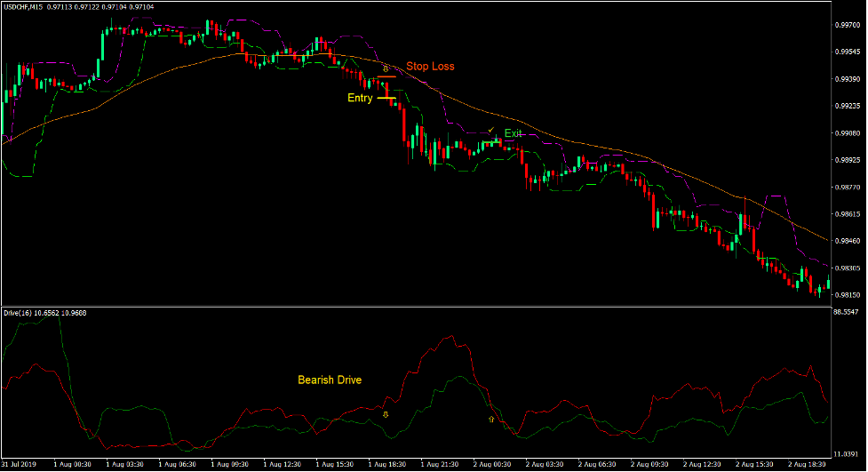Click the down arrow in Drive indicator panel
The width and height of the screenshot is (868, 472).
(385, 414)
